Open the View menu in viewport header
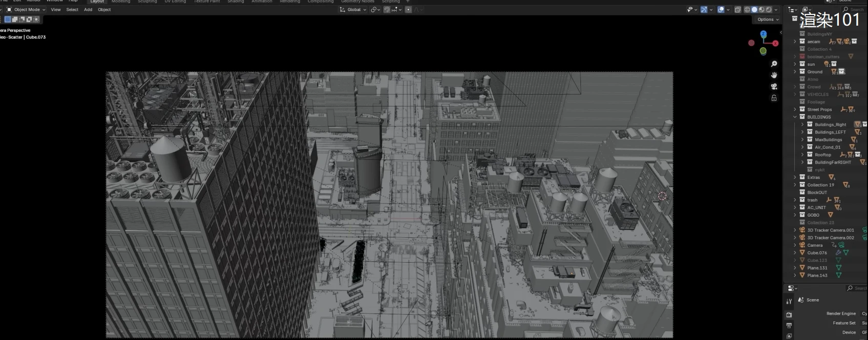Image resolution: width=868 pixels, height=340 pixels. click(x=56, y=9)
